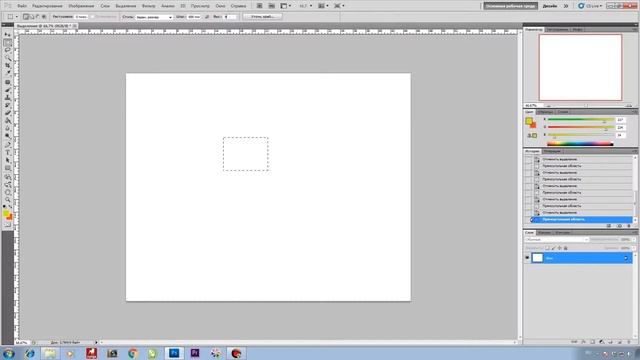Open the Стиль dropdown in options bar
The image size is (640, 360).
154,17
